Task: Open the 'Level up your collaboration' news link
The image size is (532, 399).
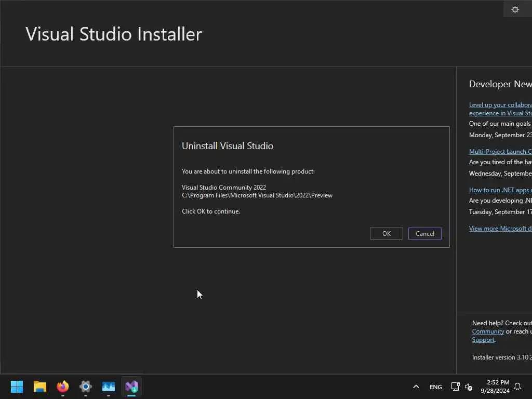Action: (500, 109)
